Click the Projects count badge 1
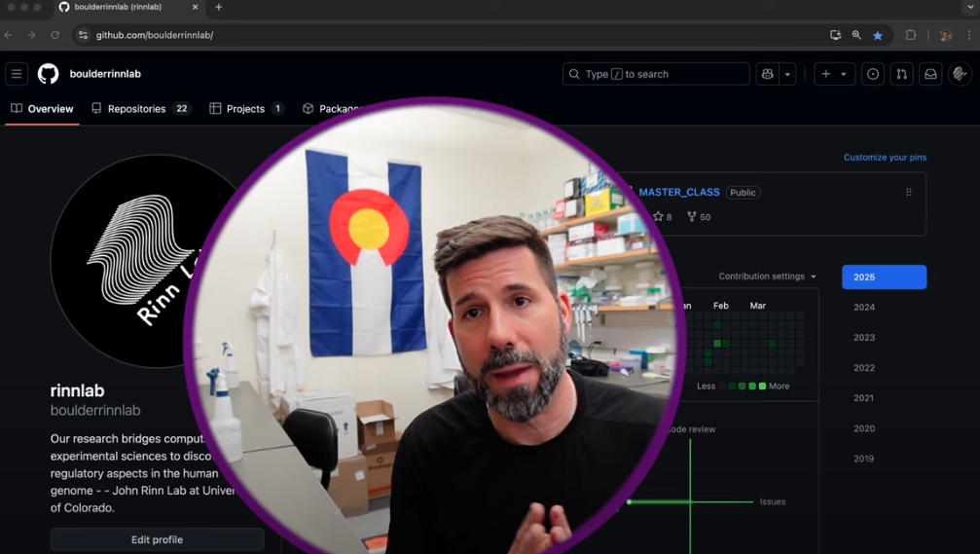The image size is (980, 554). point(277,109)
